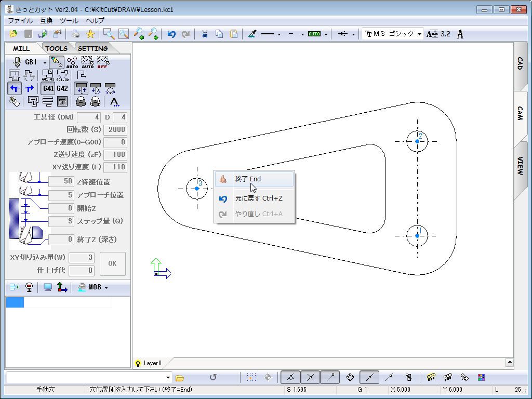
Task: Click the printer icon
Action: pyautogui.click(x=76, y=34)
